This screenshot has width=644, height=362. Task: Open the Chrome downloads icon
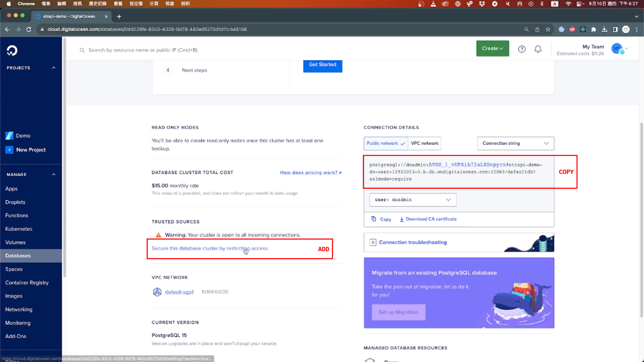pos(605,29)
